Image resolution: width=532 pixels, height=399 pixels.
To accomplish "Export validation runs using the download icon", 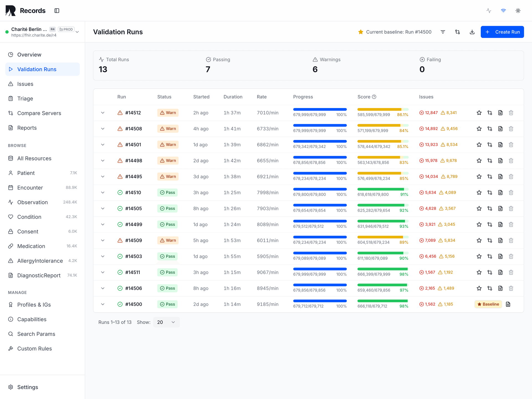I will click(472, 32).
